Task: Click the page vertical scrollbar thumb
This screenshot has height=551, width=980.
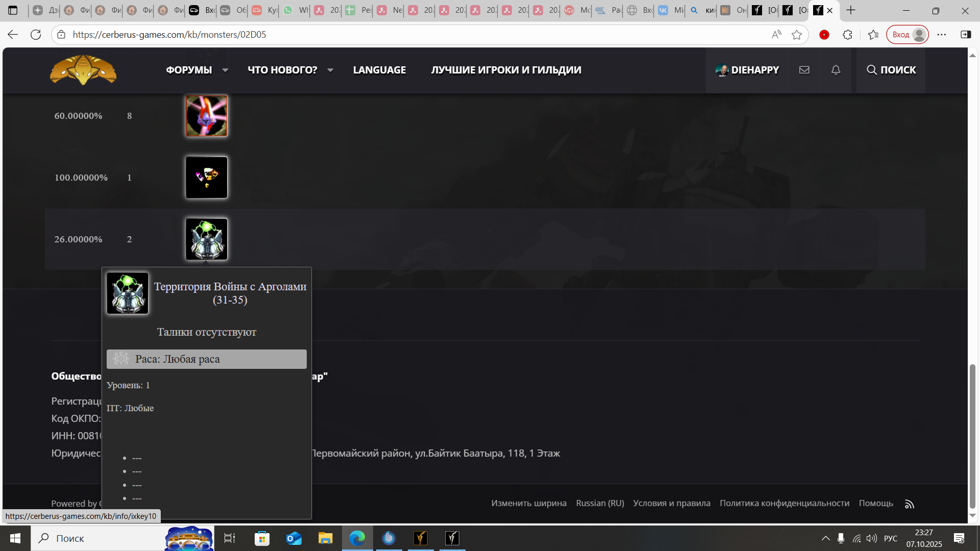Action: pyautogui.click(x=972, y=436)
